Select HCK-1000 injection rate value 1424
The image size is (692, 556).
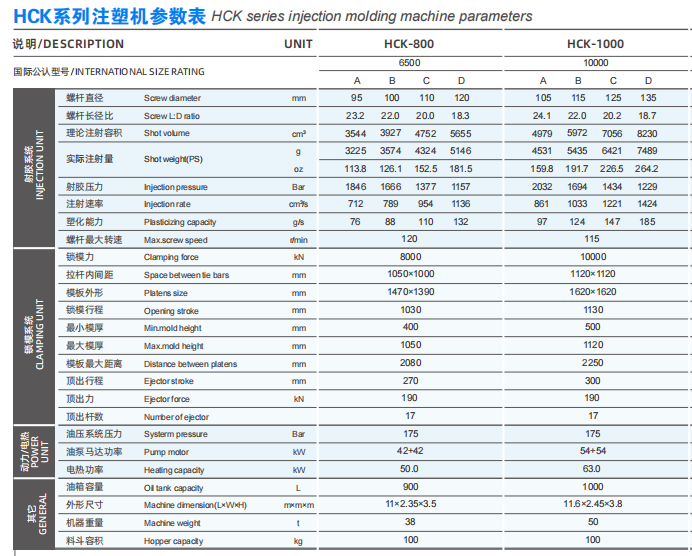click(x=647, y=204)
